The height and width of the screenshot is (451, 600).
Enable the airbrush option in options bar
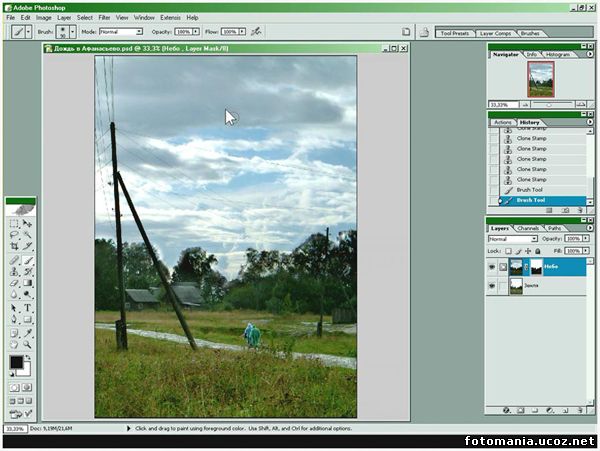coord(257,32)
